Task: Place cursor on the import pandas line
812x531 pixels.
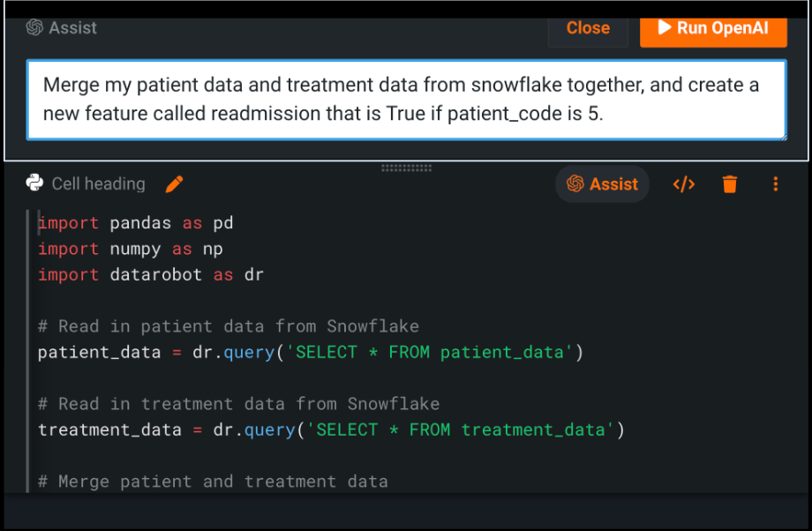Action: coord(132,222)
